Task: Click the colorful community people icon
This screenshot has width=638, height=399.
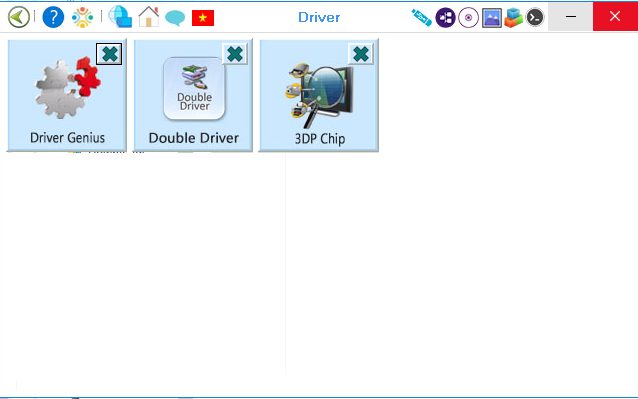Action: pyautogui.click(x=83, y=17)
